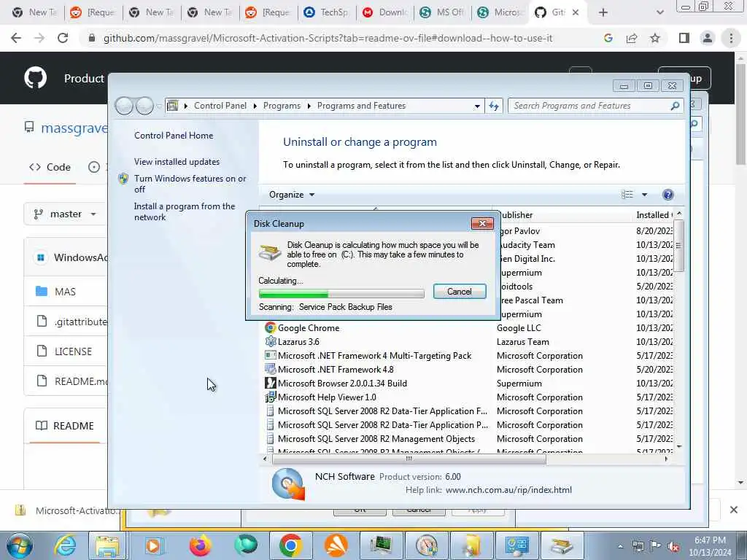Click the horizontal scrollbar of programs list

point(409,459)
